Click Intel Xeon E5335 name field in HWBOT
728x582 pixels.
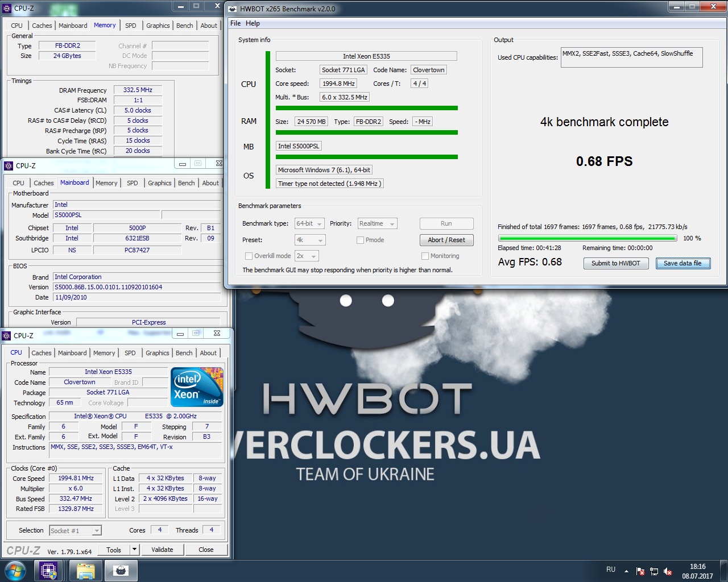click(x=366, y=56)
